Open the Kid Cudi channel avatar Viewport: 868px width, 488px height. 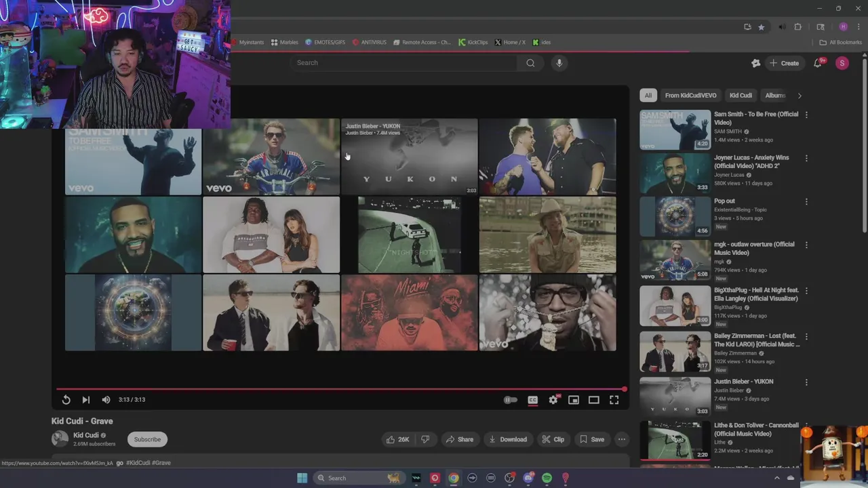pos(60,439)
